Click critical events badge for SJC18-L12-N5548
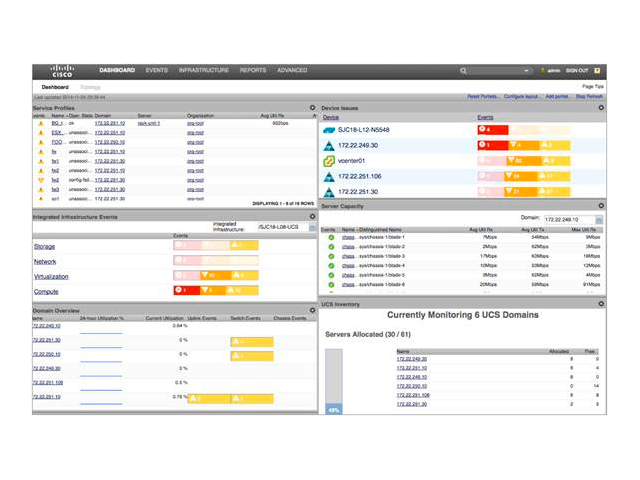The height and width of the screenshot is (480, 640). coord(493,130)
